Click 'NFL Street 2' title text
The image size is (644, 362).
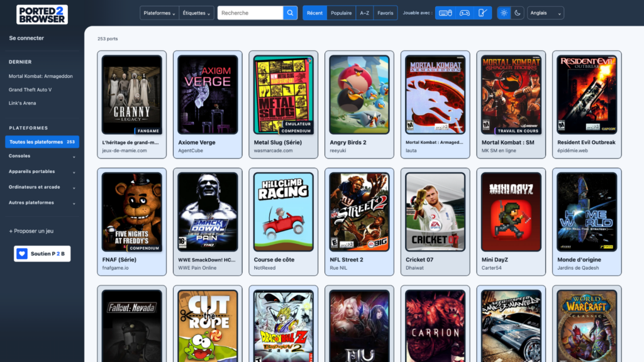(347, 260)
